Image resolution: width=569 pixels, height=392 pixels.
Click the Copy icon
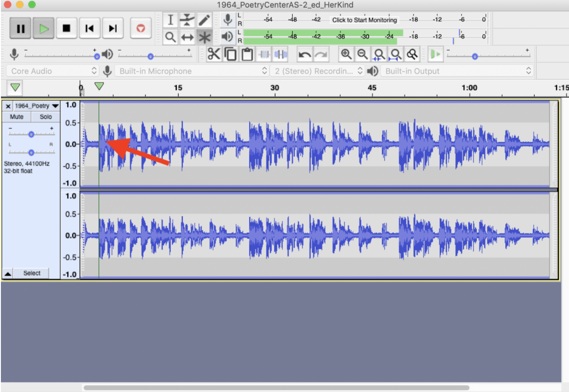click(x=230, y=54)
